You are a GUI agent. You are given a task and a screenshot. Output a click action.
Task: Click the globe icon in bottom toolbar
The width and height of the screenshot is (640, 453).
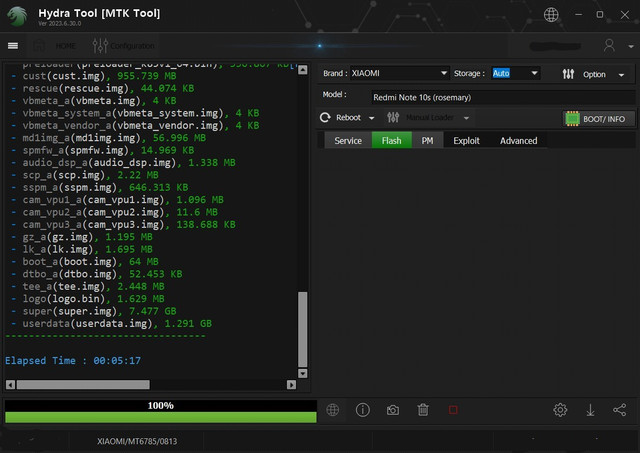coord(333,410)
